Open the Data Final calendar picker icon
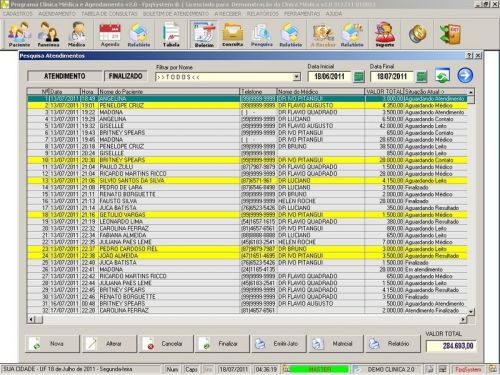 pyautogui.click(x=421, y=77)
